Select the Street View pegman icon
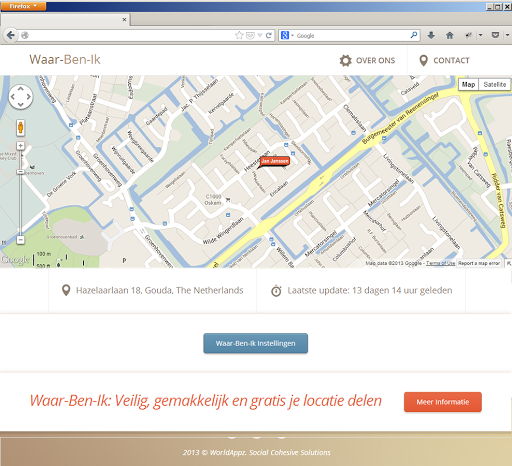This screenshot has width=512, height=466. click(x=20, y=128)
